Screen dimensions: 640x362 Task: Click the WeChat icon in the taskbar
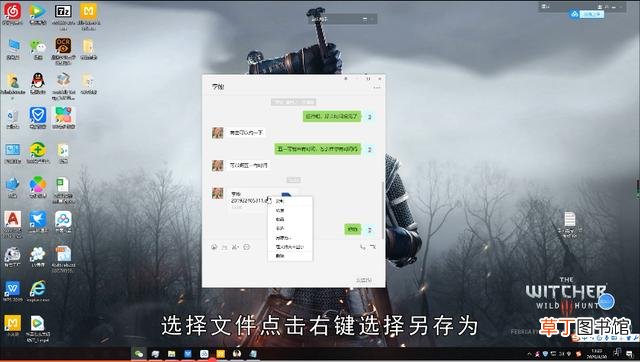tap(139, 354)
